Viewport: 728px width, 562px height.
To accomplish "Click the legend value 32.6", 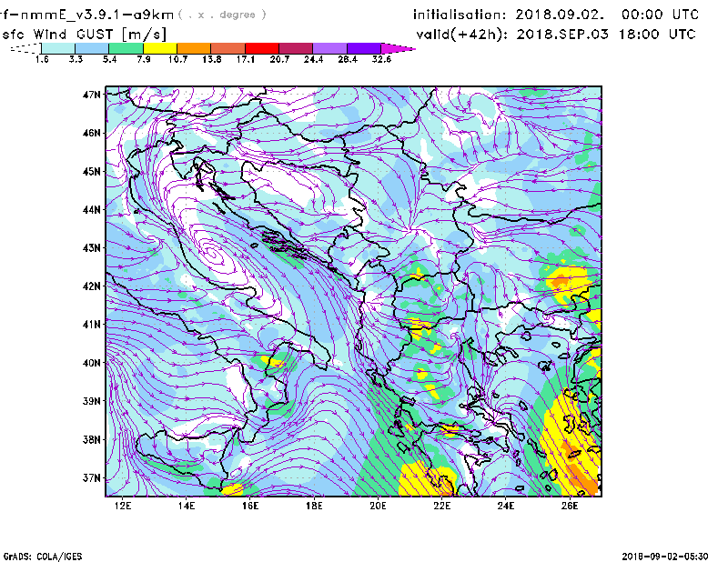I will [x=381, y=59].
